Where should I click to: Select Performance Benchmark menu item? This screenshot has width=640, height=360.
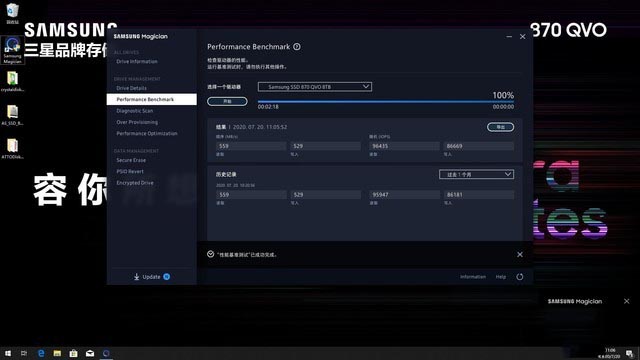point(151,100)
